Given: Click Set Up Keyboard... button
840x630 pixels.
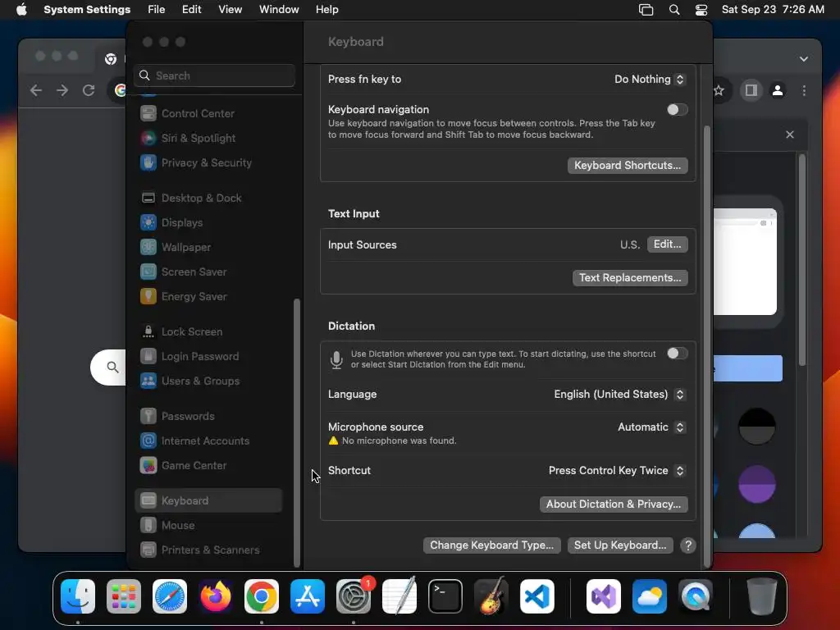Looking at the screenshot, I should (x=620, y=546).
